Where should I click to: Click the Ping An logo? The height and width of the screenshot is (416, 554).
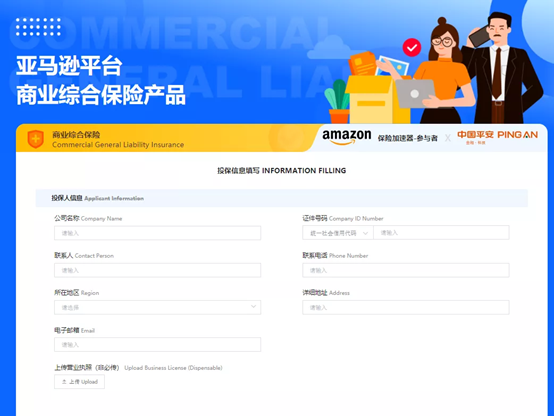[x=497, y=137]
